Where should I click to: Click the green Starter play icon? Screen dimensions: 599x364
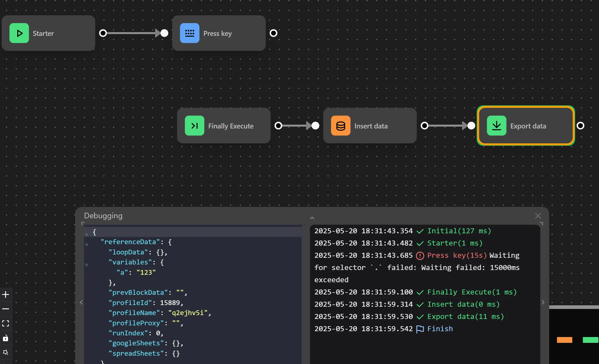pyautogui.click(x=19, y=33)
